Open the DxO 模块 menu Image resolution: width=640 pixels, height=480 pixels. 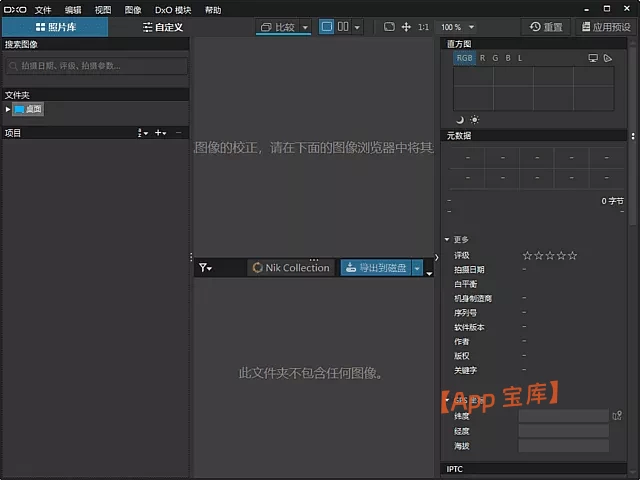point(173,10)
